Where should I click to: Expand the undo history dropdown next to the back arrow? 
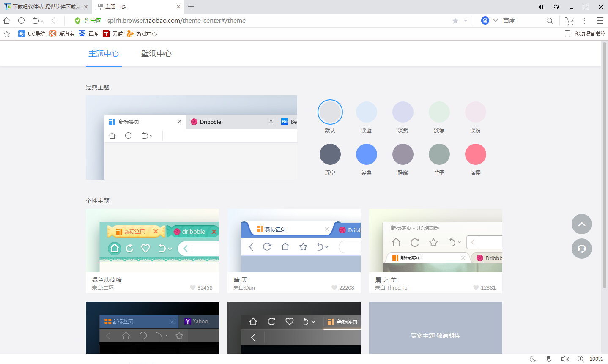coord(42,20)
